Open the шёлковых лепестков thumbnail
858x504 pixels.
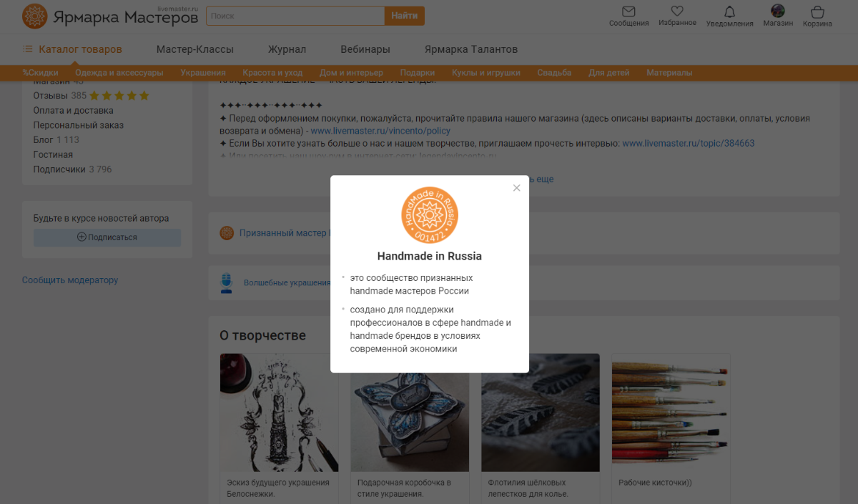[x=541, y=412]
